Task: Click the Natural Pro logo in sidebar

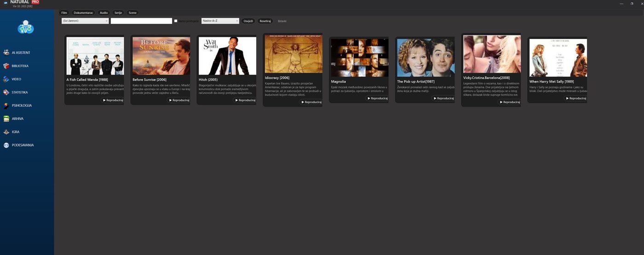Action: (x=26, y=27)
